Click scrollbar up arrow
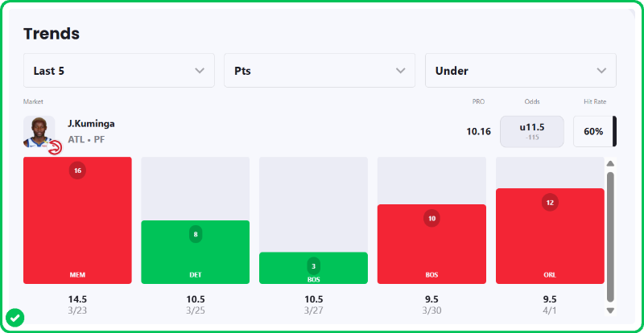 610,164
